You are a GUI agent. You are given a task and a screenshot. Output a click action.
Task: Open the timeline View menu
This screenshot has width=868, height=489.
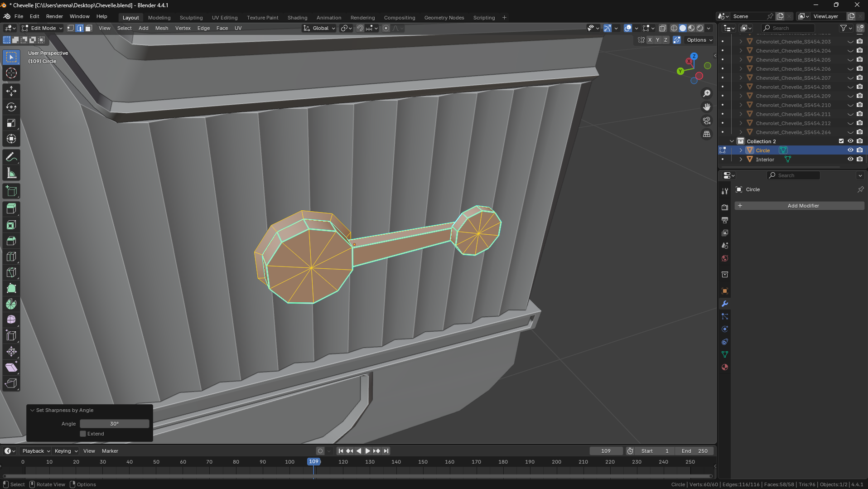(89, 451)
